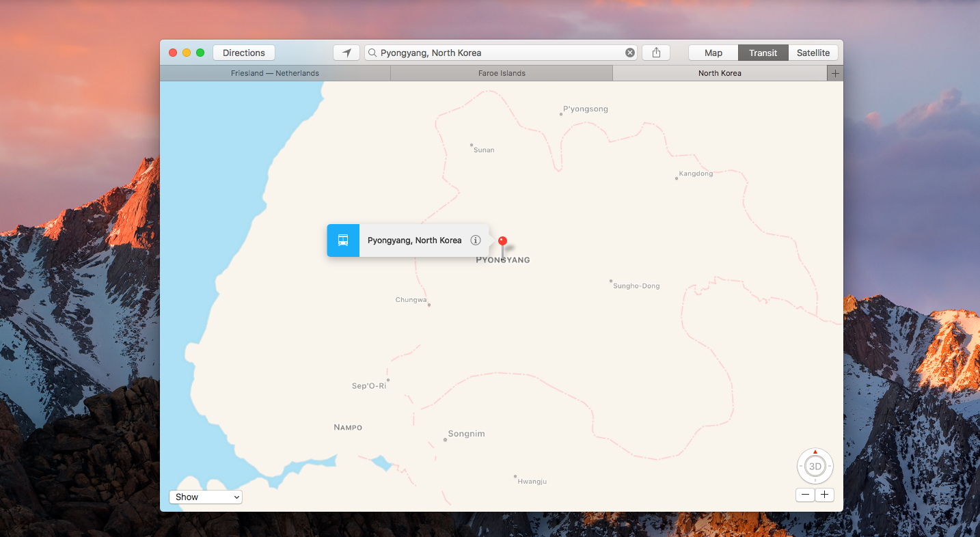The width and height of the screenshot is (980, 537).
Task: Click the Songnim map label
Action: click(x=466, y=434)
